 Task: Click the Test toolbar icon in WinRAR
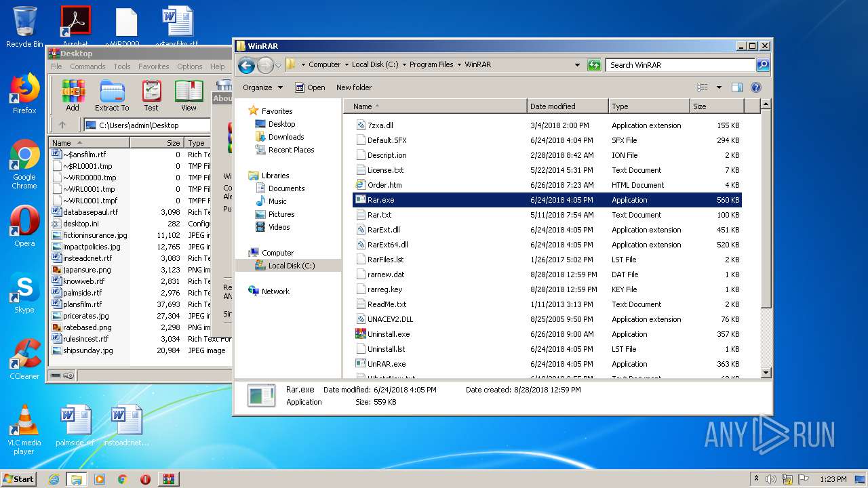click(x=151, y=96)
